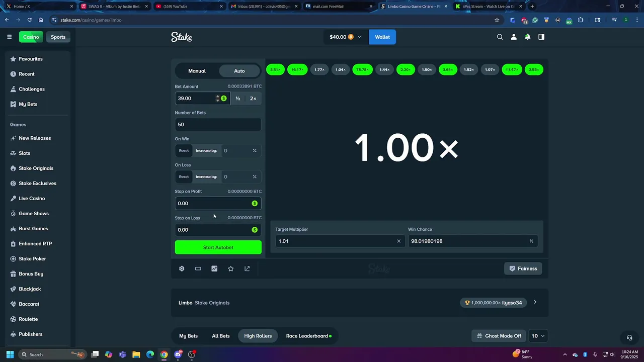Image resolution: width=644 pixels, height=362 pixels.
Task: Select On Win Reset option
Action: (184, 150)
